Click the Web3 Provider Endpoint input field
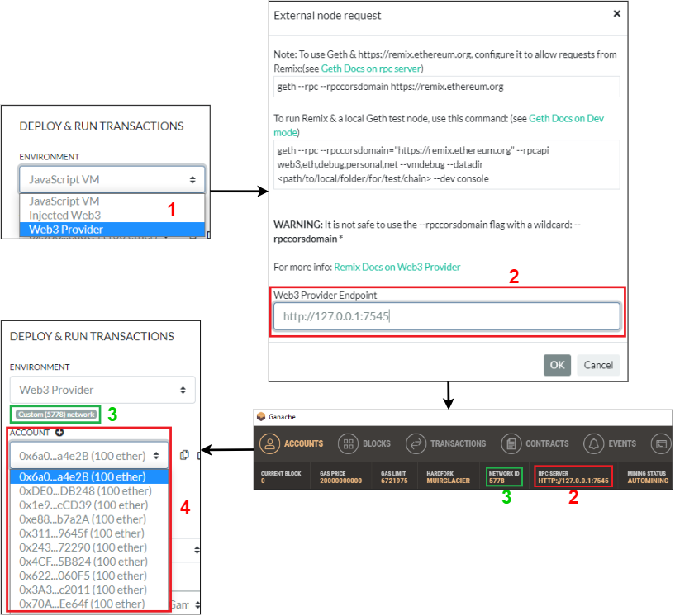675x616 pixels. tap(447, 316)
